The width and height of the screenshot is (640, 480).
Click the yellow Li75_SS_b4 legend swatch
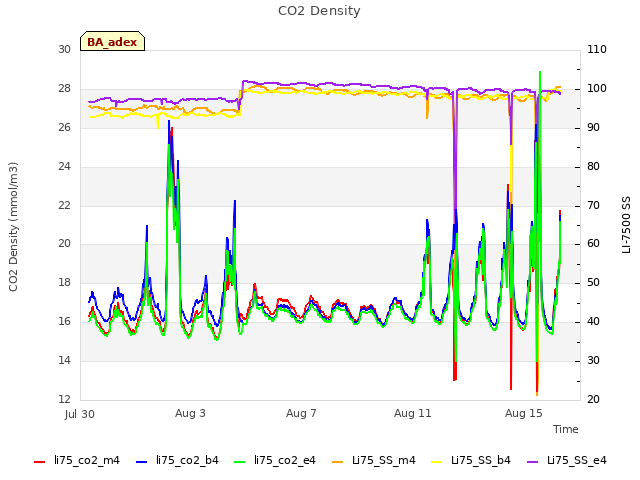click(x=437, y=462)
